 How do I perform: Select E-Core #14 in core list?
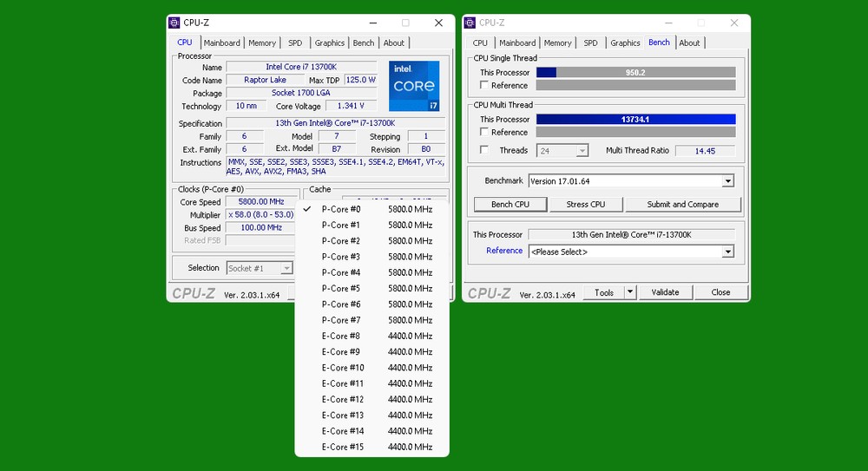click(372, 431)
